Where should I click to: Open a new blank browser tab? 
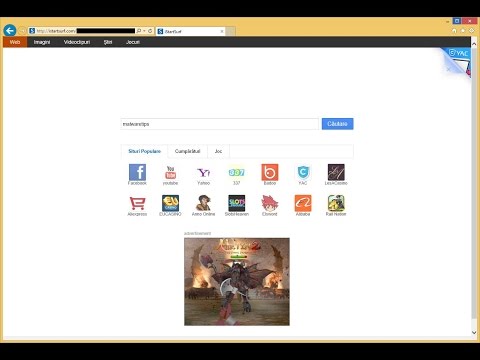click(x=231, y=31)
